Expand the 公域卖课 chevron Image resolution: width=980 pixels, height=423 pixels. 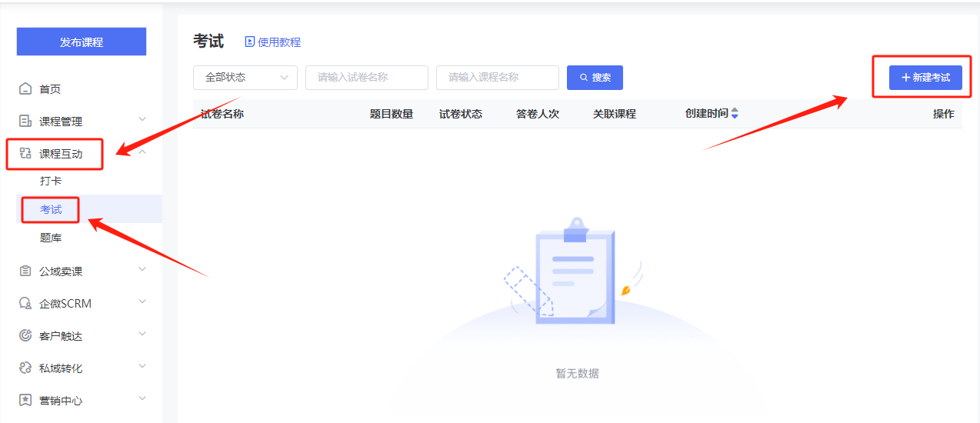click(x=142, y=269)
